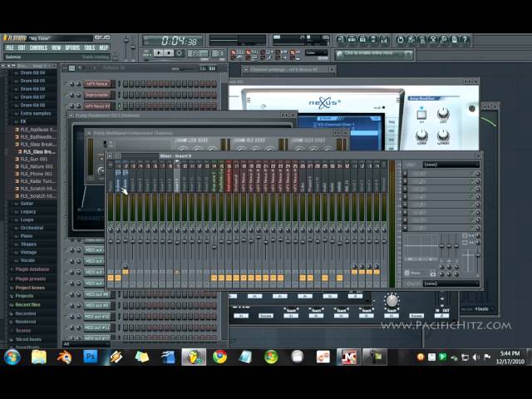Select the first reFX Nexus channel button
The image size is (532, 399).
[97, 84]
